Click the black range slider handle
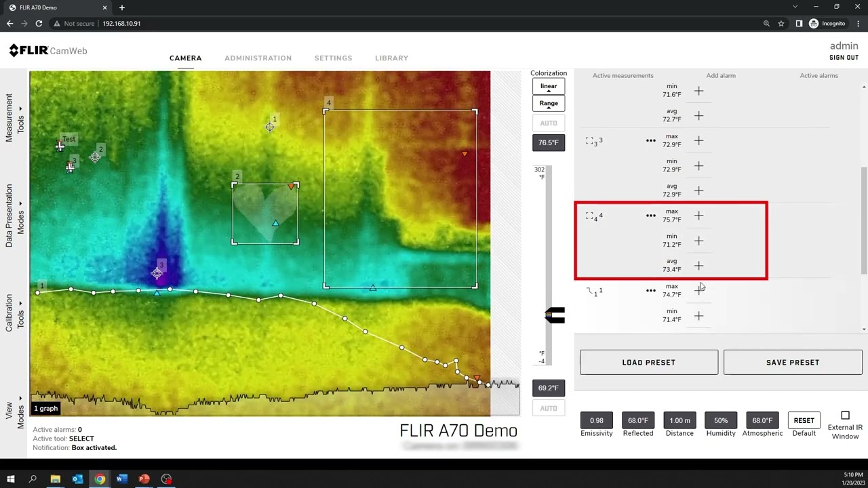The width and height of the screenshot is (868, 488). click(x=555, y=315)
